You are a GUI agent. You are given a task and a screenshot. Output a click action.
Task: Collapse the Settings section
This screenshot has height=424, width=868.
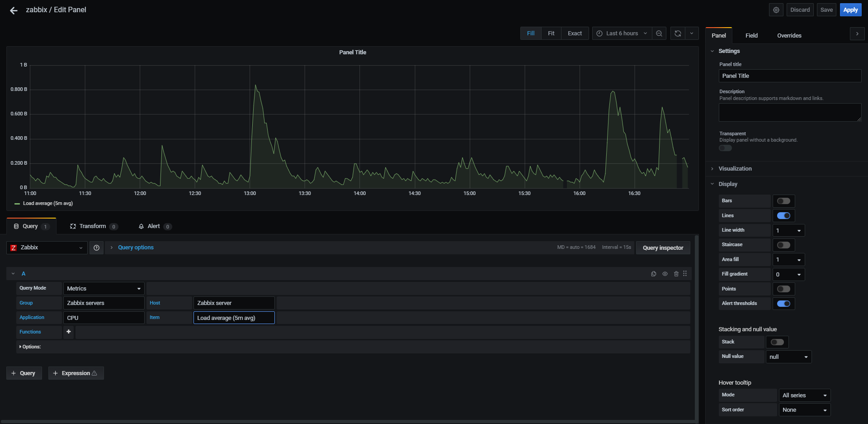click(729, 51)
